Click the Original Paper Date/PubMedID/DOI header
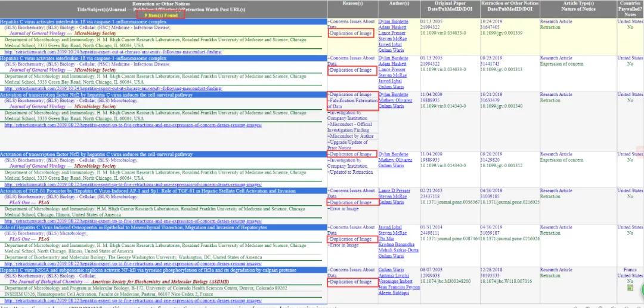Viewport: 644px width, 308px height. pyautogui.click(x=450, y=6)
